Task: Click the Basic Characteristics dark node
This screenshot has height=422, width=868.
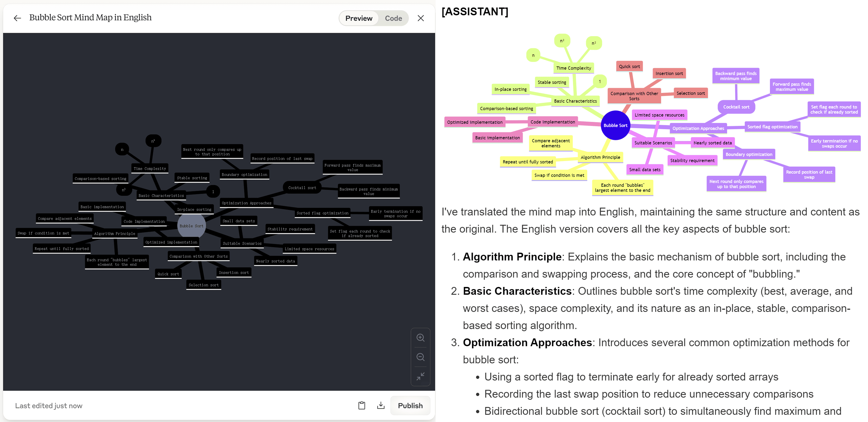Action: pos(161,196)
